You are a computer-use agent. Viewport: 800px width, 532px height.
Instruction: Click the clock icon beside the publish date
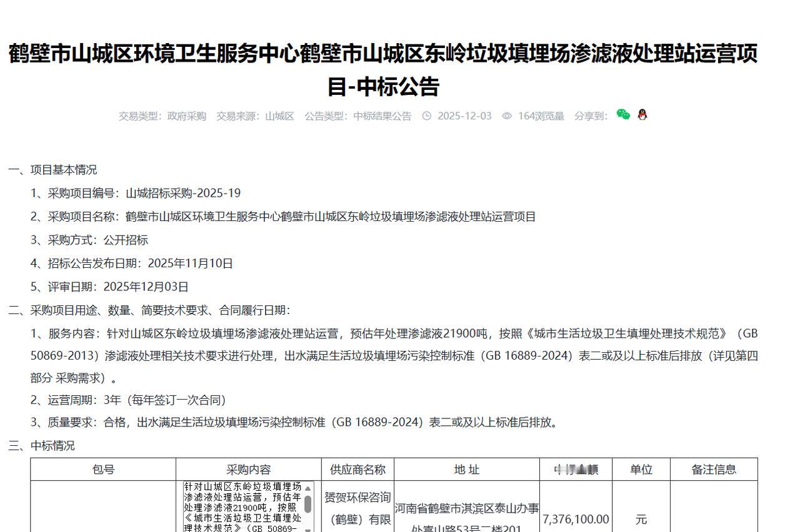click(x=427, y=116)
